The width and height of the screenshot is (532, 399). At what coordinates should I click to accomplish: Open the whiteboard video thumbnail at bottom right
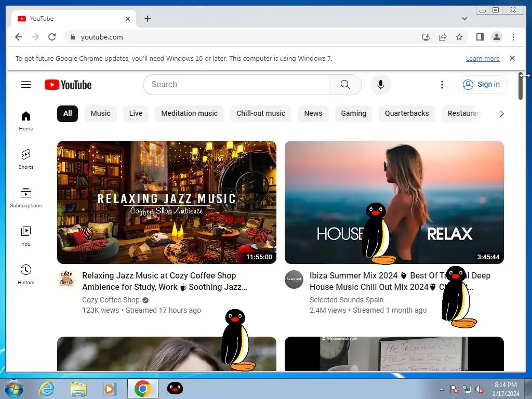coord(394,353)
